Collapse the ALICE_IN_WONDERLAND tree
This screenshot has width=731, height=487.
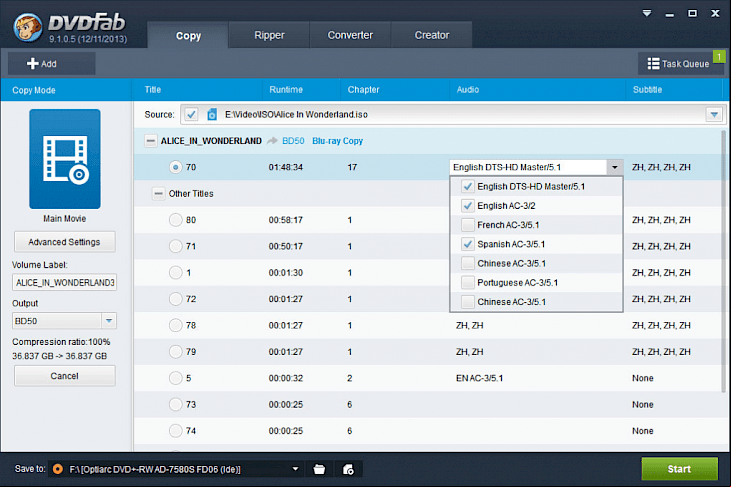click(x=151, y=141)
